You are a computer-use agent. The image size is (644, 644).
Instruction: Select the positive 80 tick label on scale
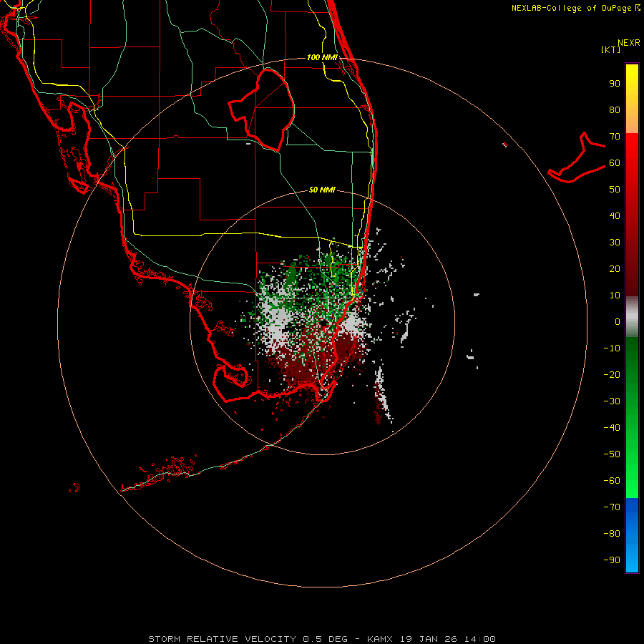615,110
